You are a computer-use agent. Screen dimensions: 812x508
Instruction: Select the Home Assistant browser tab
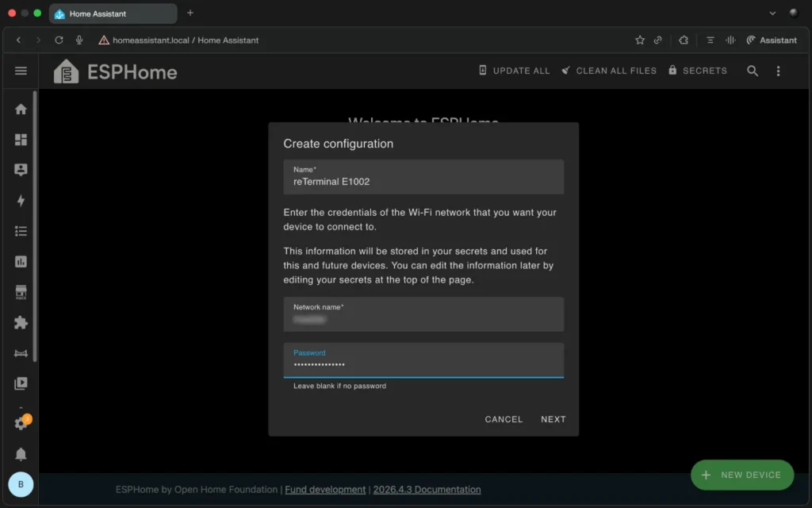113,13
